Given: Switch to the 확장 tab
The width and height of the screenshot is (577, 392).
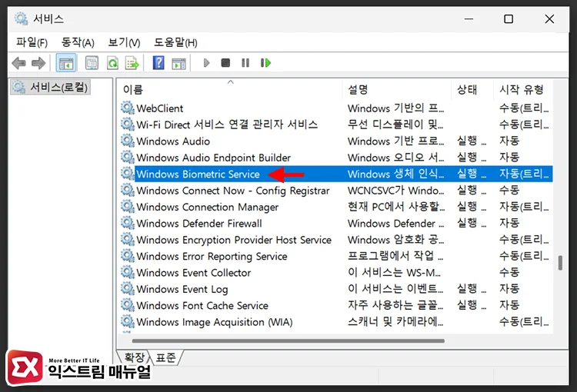Looking at the screenshot, I should click(x=135, y=357).
